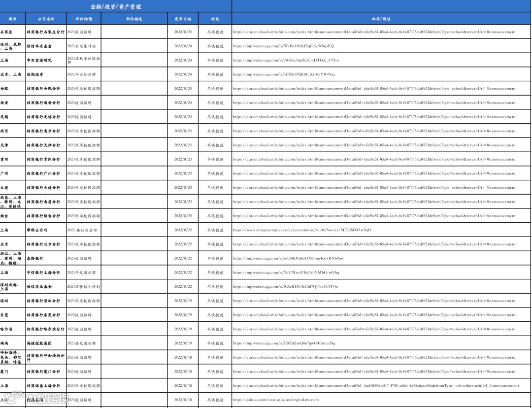Open the weixin link ending RZcBHOXGbl7Q0Ne5C3T7jw

tap(285, 287)
